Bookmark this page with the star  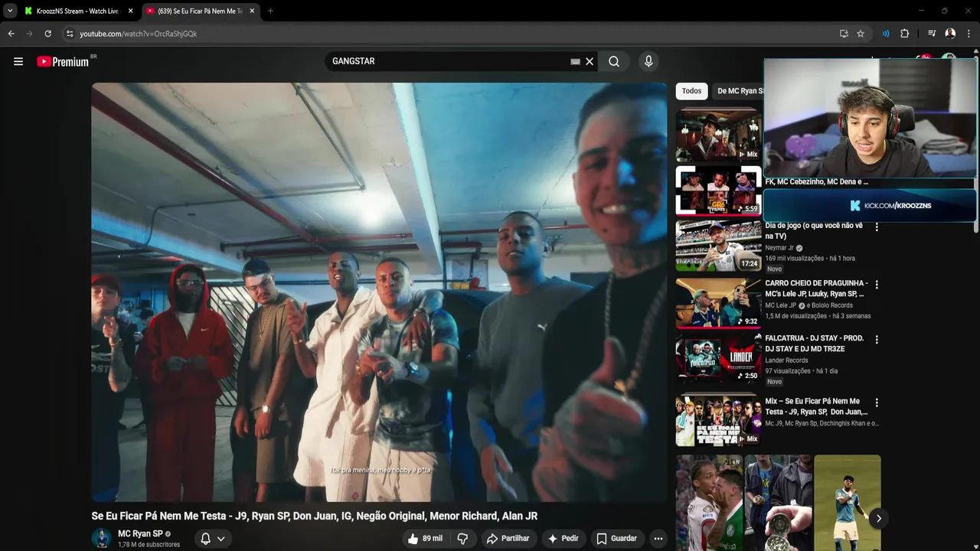(861, 34)
